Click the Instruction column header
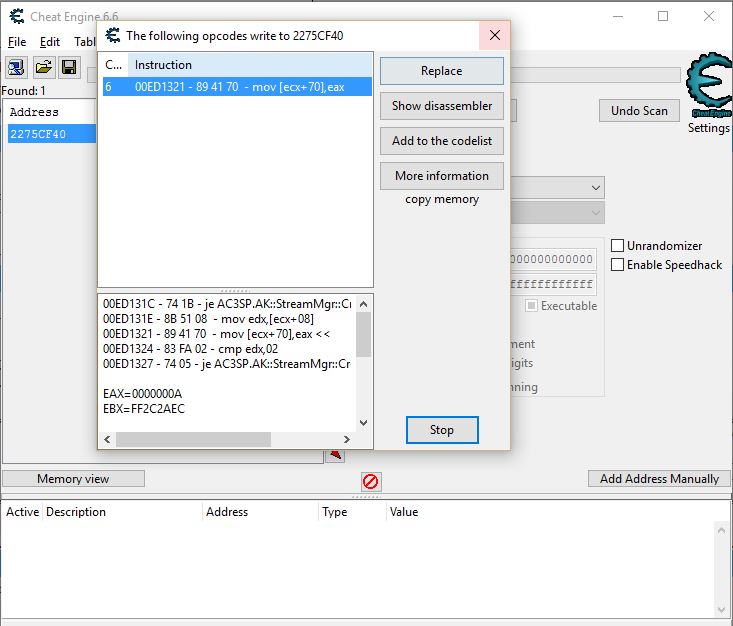 (250, 65)
